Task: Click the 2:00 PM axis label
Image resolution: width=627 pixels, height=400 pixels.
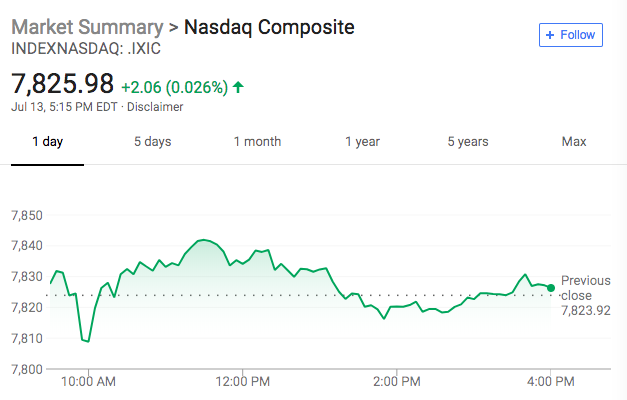Action: coord(397,381)
